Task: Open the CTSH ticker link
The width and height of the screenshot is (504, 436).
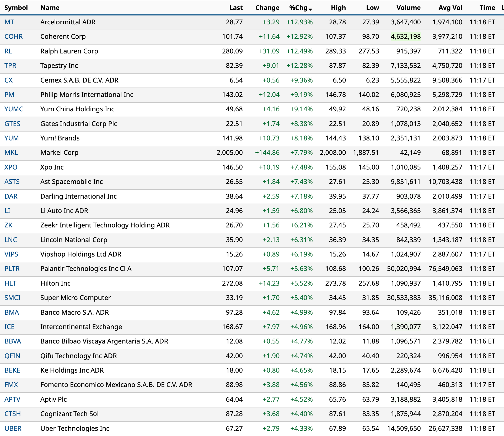Action: pos(12,414)
